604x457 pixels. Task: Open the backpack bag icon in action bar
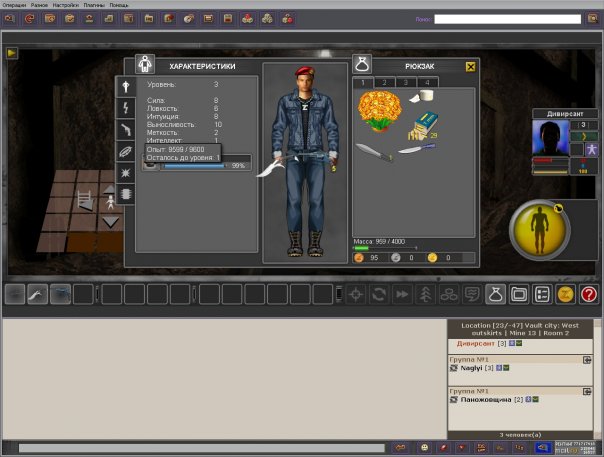click(x=494, y=294)
